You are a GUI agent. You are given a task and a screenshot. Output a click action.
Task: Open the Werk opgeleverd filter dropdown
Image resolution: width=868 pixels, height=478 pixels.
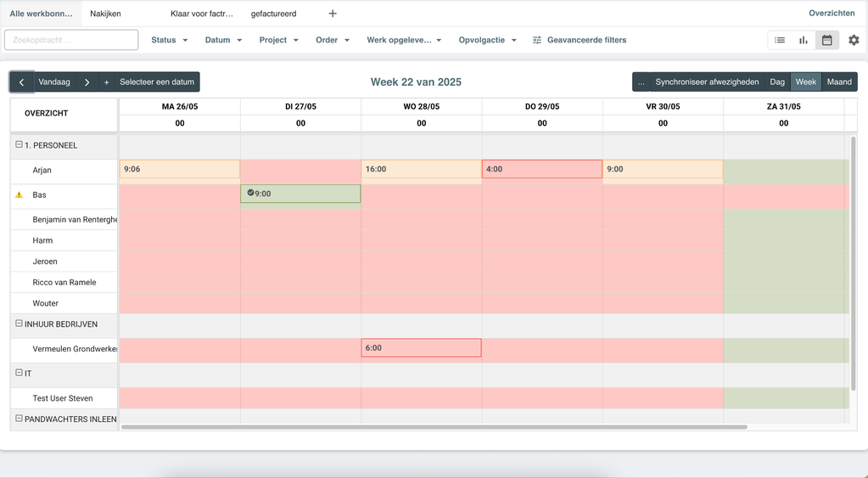404,40
